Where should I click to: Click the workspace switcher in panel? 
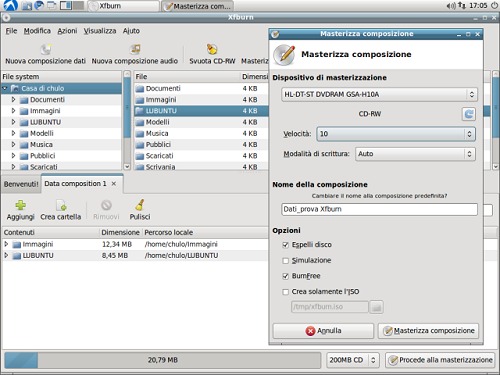tap(72, 6)
